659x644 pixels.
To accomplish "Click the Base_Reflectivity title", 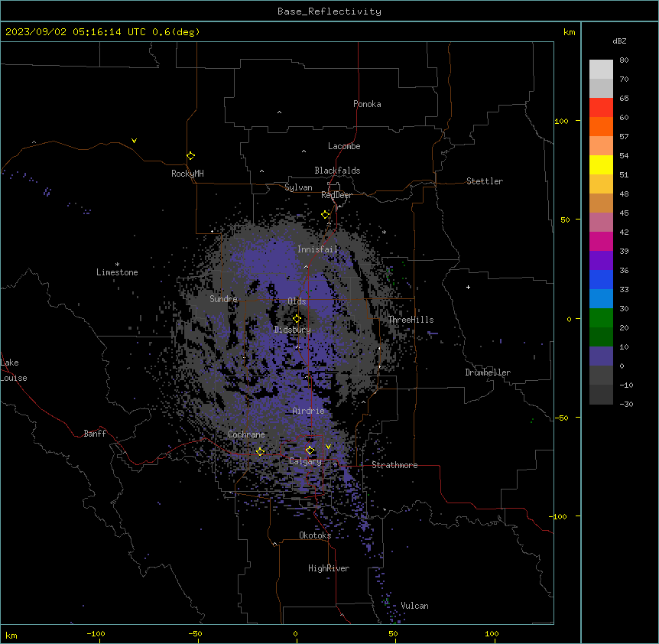I will [x=329, y=11].
